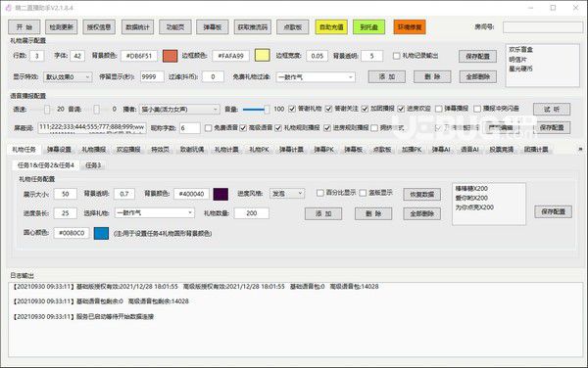Open the orange-red background color swatch

click(x=170, y=56)
